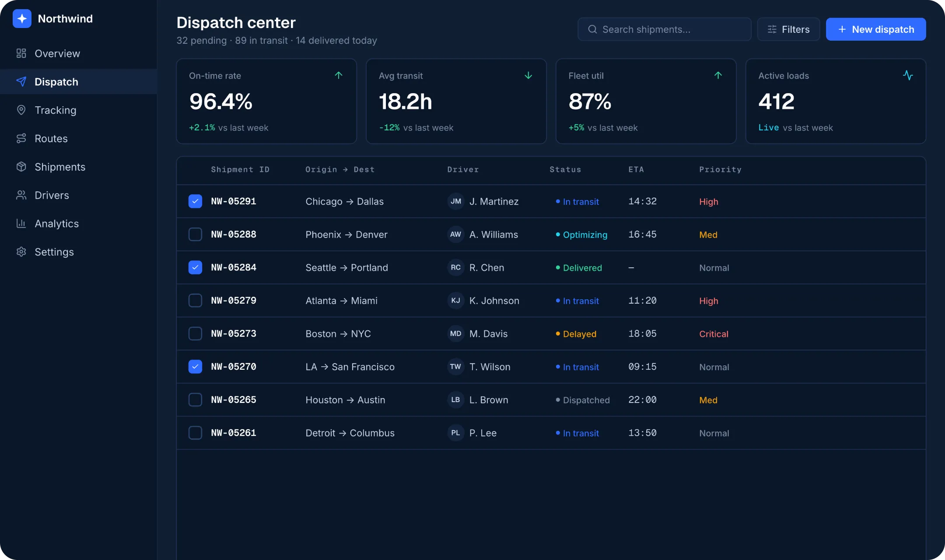Click the search magnifier icon
Viewport: 945px width, 560px height.
592,29
